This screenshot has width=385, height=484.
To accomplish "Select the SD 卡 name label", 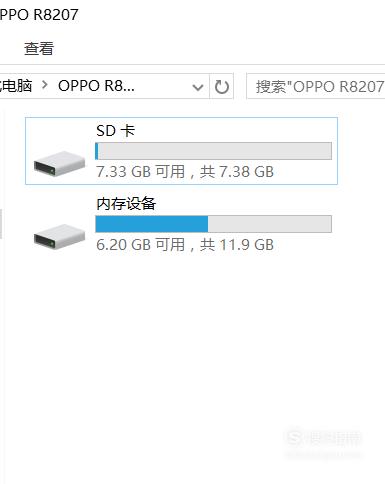I will pyautogui.click(x=115, y=130).
